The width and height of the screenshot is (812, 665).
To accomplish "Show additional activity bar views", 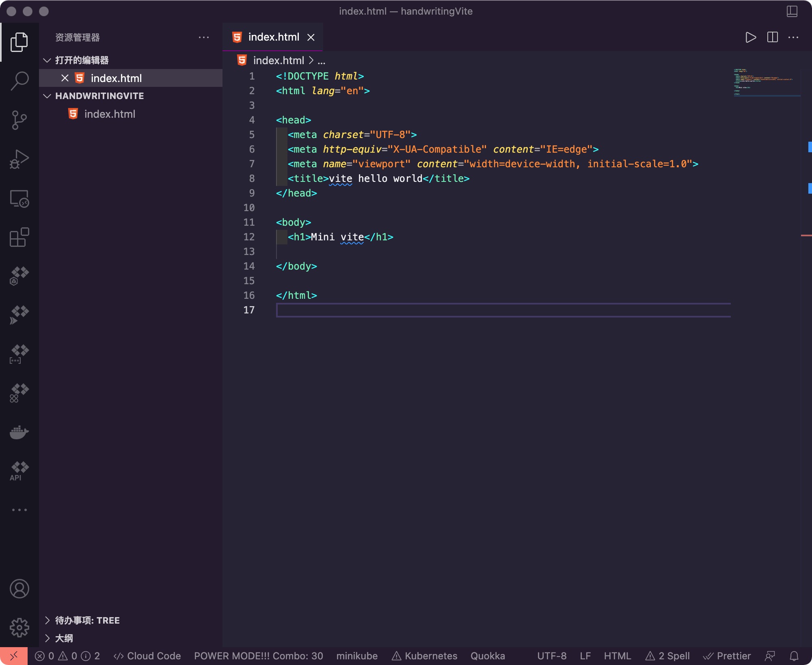I will click(19, 510).
